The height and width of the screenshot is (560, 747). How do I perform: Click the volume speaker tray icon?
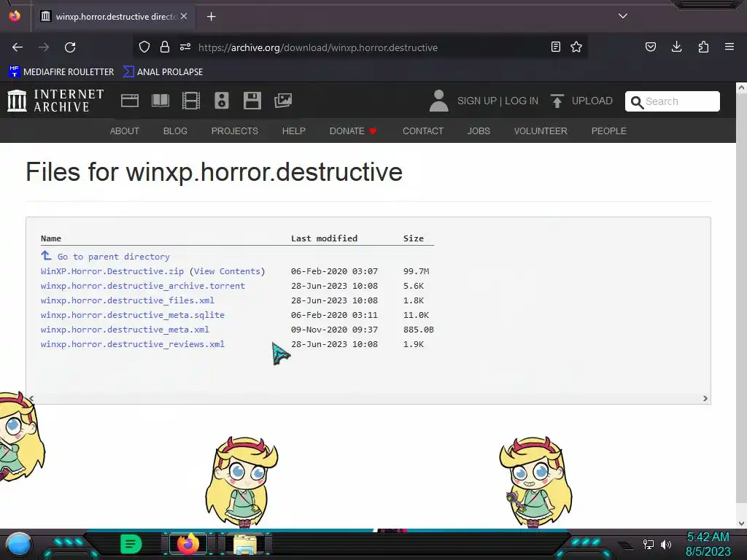[x=666, y=544]
